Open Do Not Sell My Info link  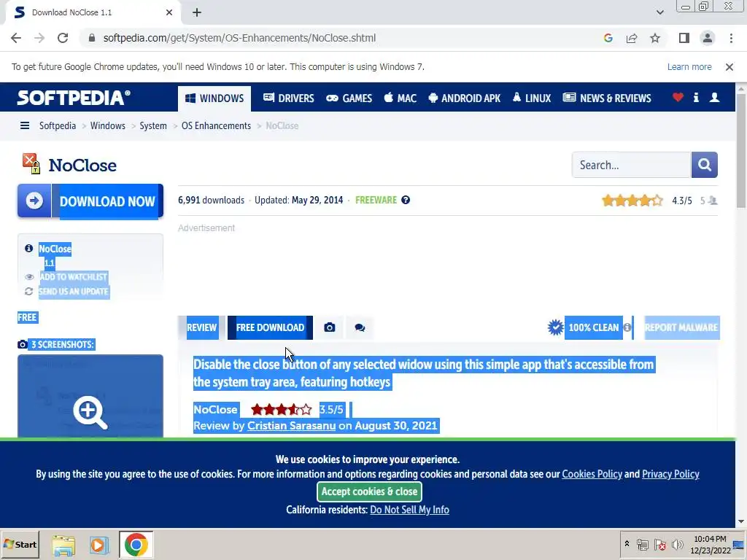tap(409, 510)
